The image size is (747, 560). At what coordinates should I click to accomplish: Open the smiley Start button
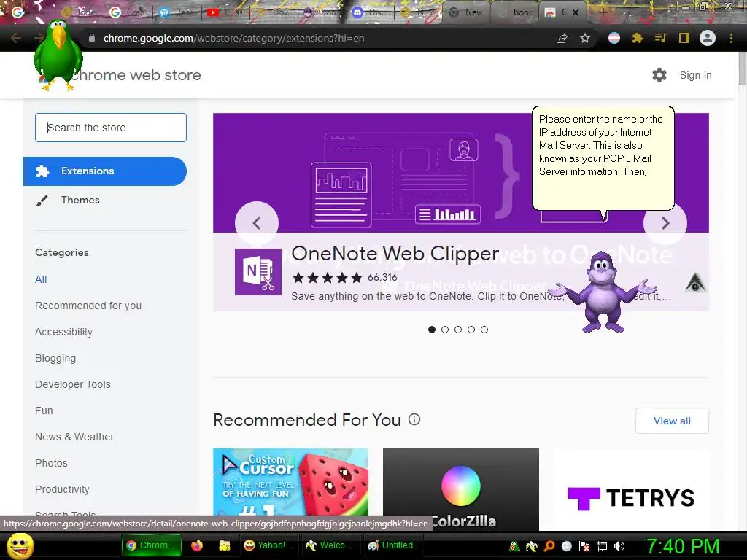click(x=20, y=545)
